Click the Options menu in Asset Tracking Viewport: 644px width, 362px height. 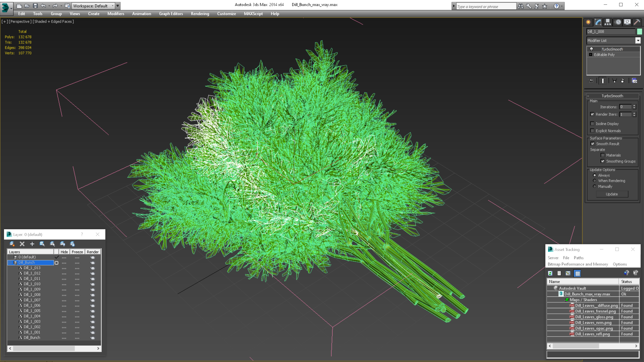pyautogui.click(x=620, y=264)
